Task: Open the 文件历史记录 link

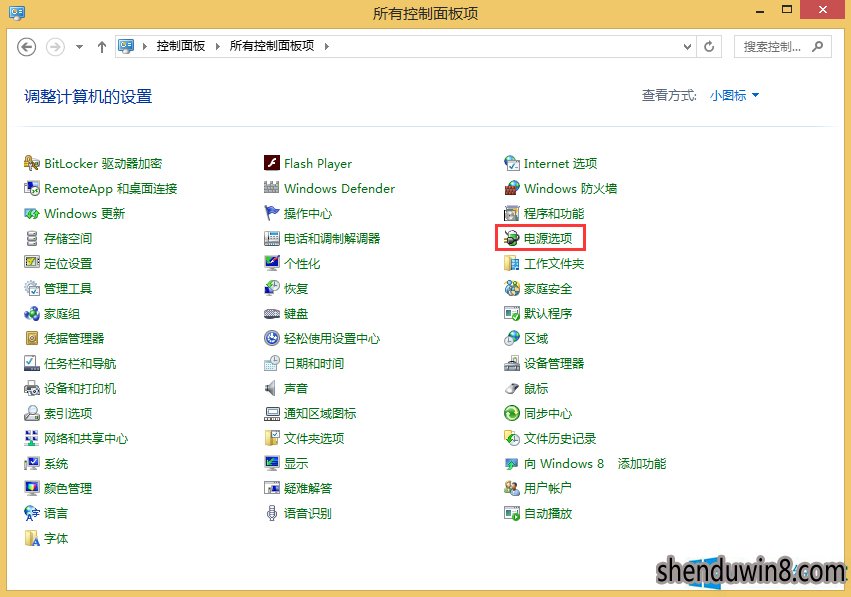Action: click(x=560, y=439)
